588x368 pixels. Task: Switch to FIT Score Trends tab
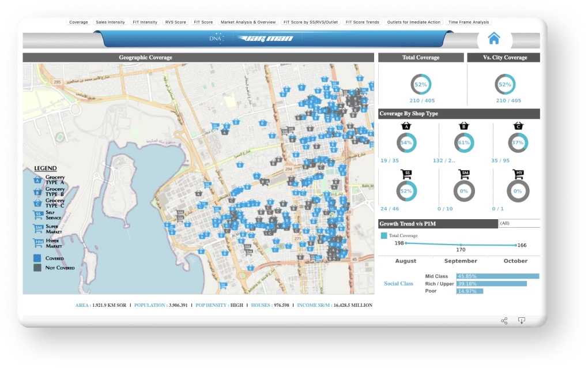pos(362,22)
